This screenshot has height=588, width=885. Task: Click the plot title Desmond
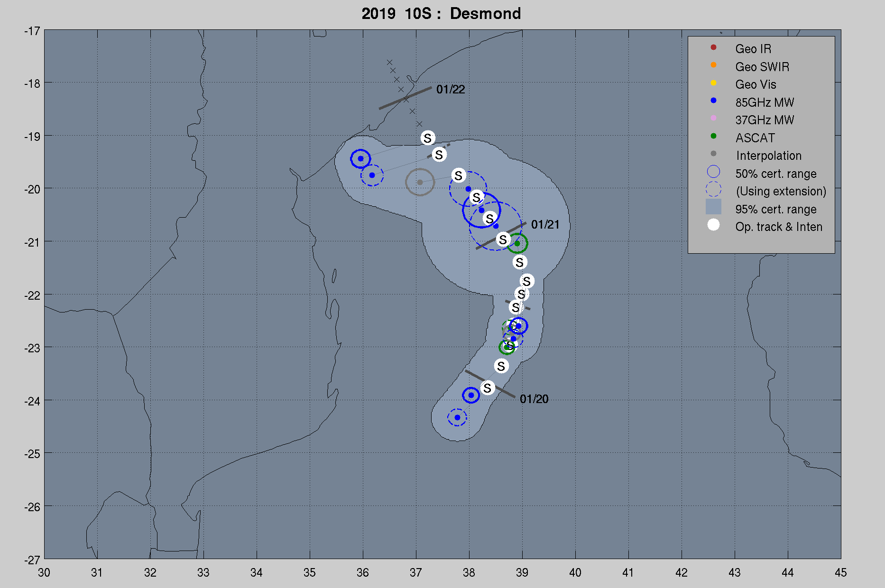[x=485, y=14]
